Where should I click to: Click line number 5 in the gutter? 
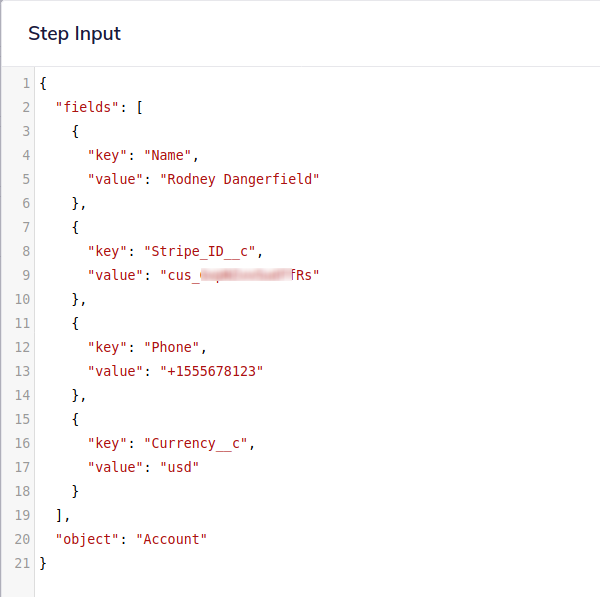click(x=25, y=179)
